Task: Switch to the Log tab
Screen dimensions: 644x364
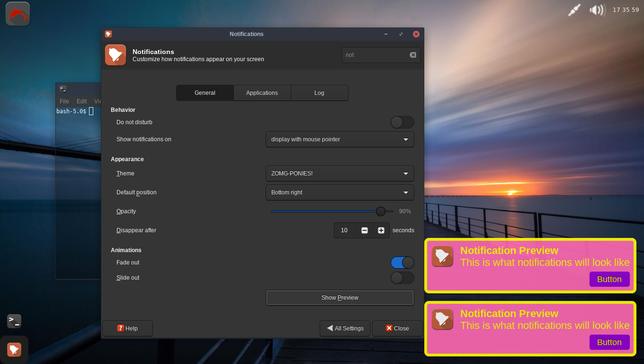Action: (319, 93)
